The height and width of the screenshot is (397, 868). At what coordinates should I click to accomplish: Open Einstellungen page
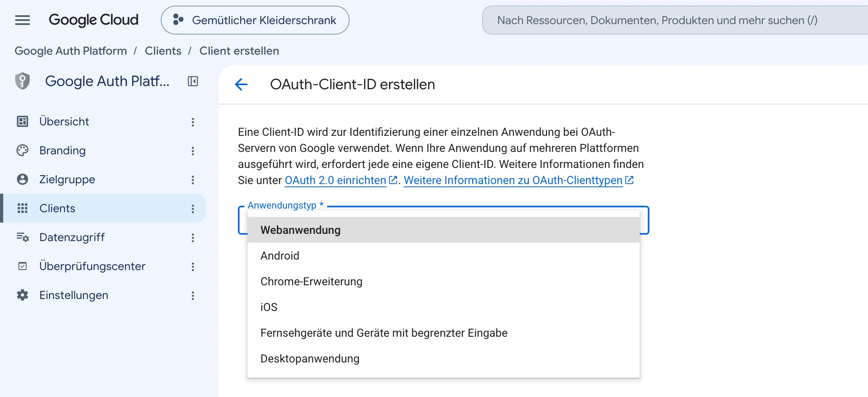(74, 295)
